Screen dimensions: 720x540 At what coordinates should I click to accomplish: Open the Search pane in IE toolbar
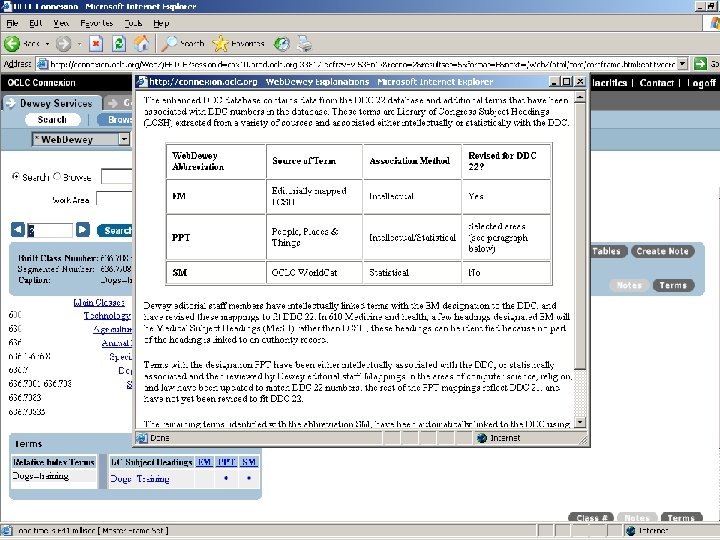coord(182,44)
